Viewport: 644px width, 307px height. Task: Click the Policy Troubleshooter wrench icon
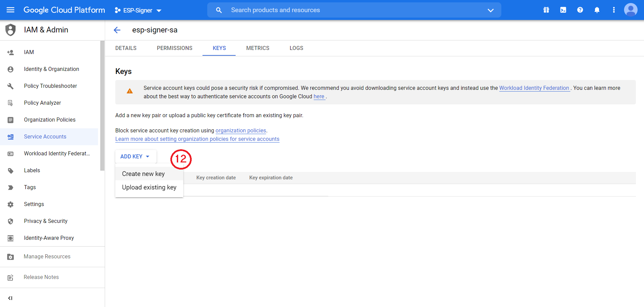tap(10, 86)
